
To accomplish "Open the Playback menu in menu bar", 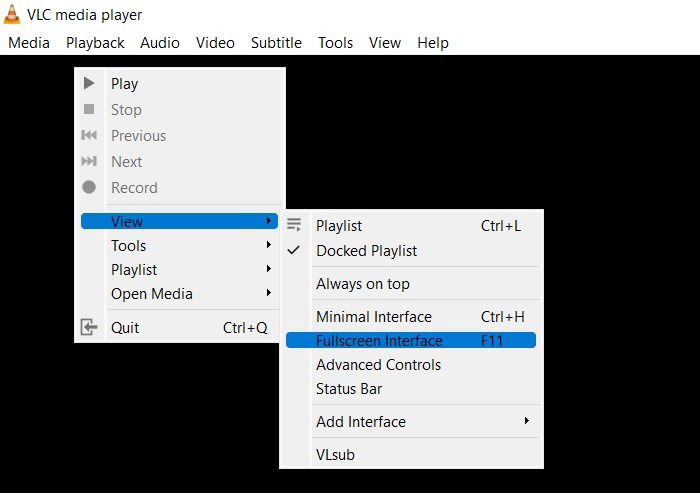I will click(x=95, y=43).
